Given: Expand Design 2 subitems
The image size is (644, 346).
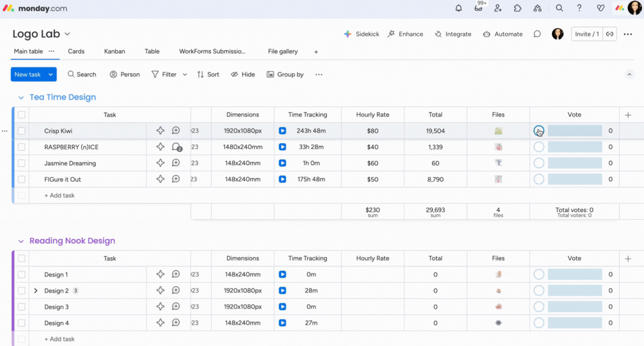Looking at the screenshot, I should pyautogui.click(x=36, y=291).
